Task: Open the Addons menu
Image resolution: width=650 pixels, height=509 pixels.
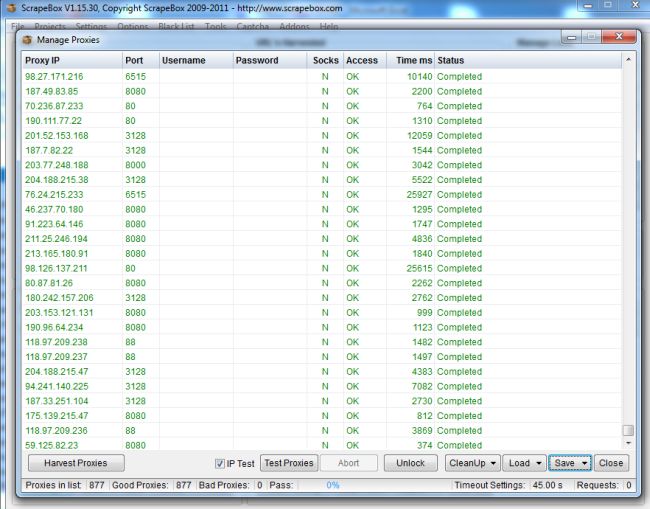Action: pyautogui.click(x=294, y=27)
